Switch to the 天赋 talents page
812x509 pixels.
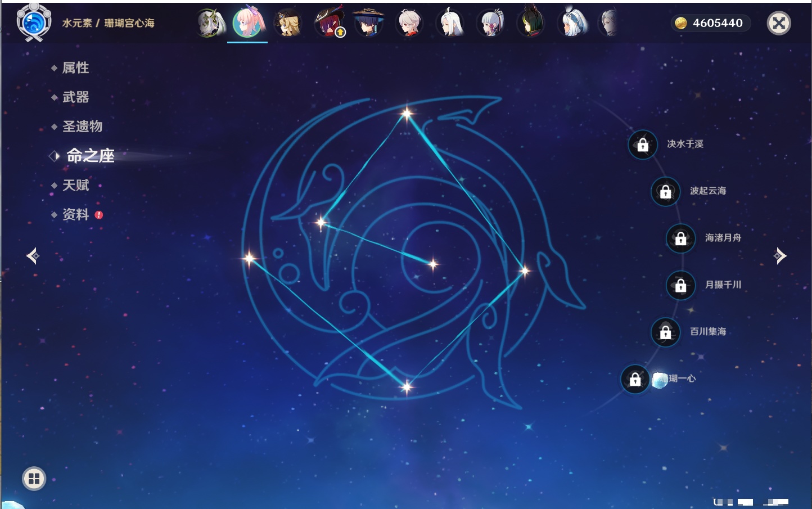point(75,186)
